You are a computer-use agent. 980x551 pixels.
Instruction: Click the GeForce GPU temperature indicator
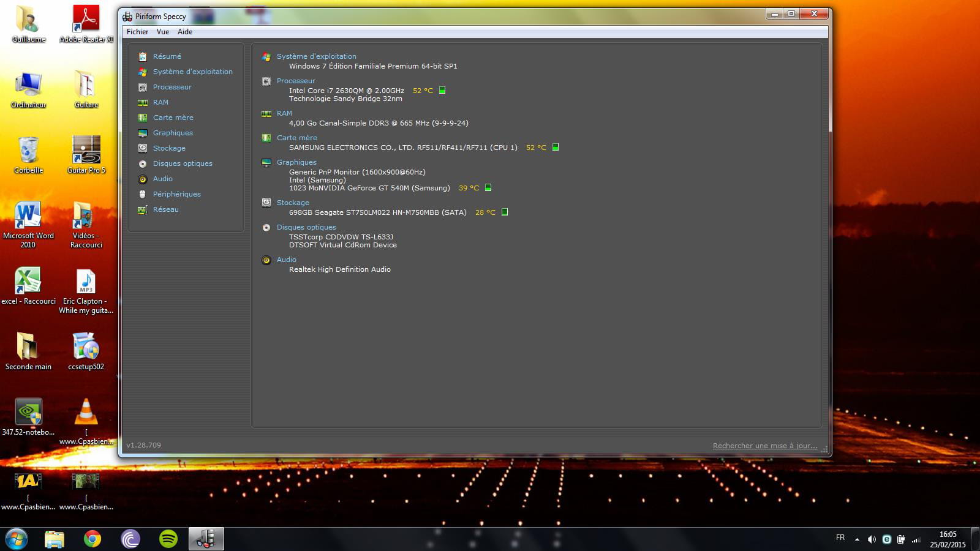(488, 187)
